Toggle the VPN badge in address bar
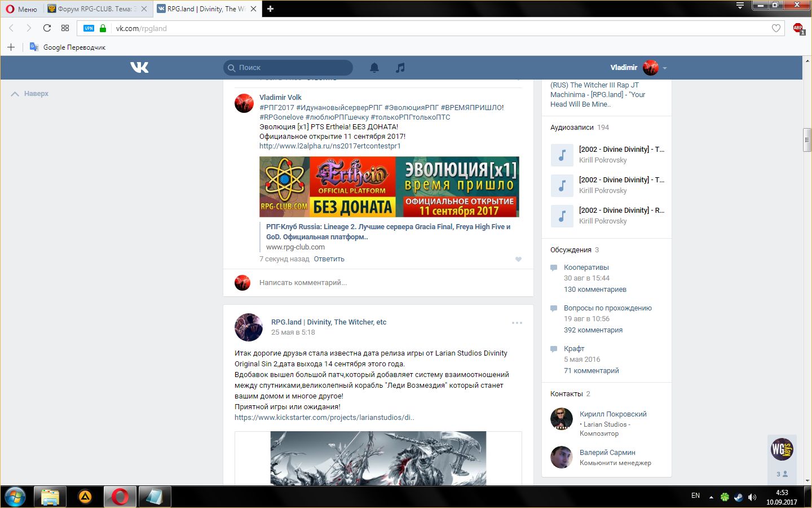This screenshot has height=508, width=812. [x=89, y=28]
